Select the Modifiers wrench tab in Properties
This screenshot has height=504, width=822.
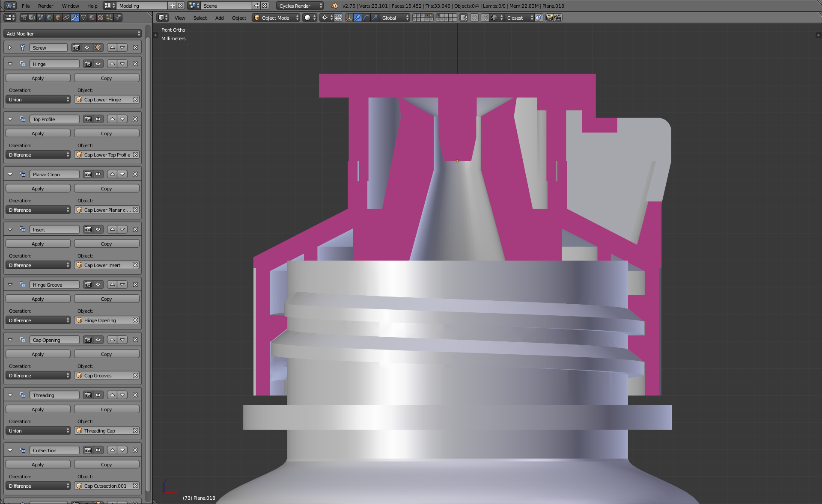click(75, 18)
